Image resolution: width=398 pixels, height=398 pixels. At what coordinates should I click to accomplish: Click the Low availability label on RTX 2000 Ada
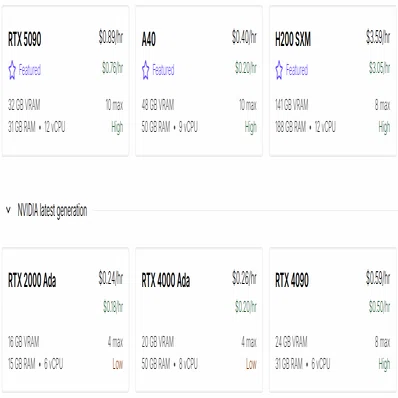click(118, 364)
